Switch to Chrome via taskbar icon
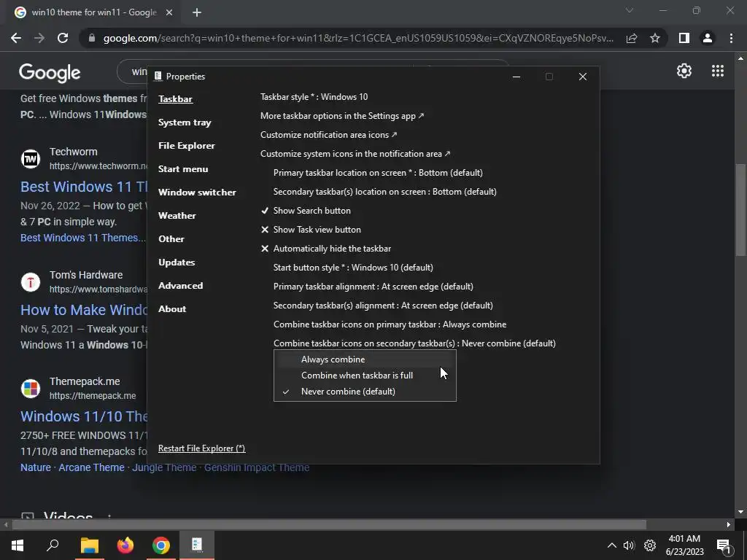The image size is (747, 560). pos(161,545)
